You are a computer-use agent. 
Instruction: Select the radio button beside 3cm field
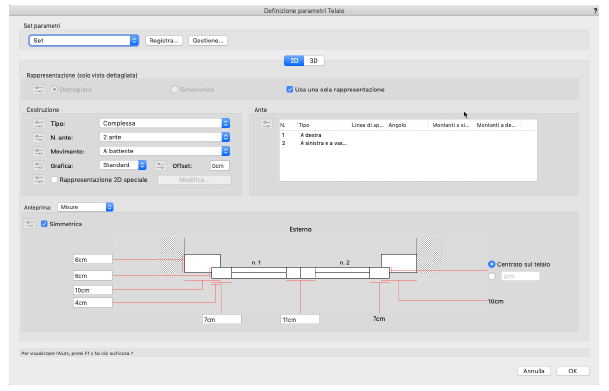pyautogui.click(x=491, y=276)
